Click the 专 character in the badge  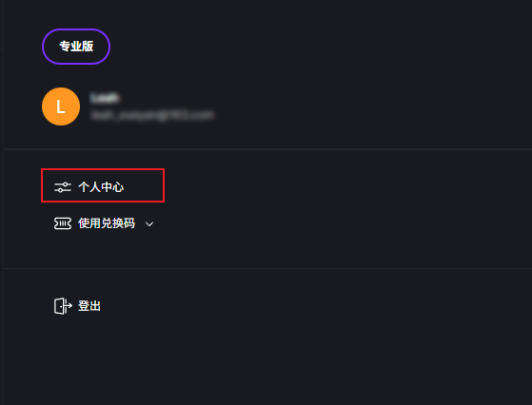pos(65,47)
